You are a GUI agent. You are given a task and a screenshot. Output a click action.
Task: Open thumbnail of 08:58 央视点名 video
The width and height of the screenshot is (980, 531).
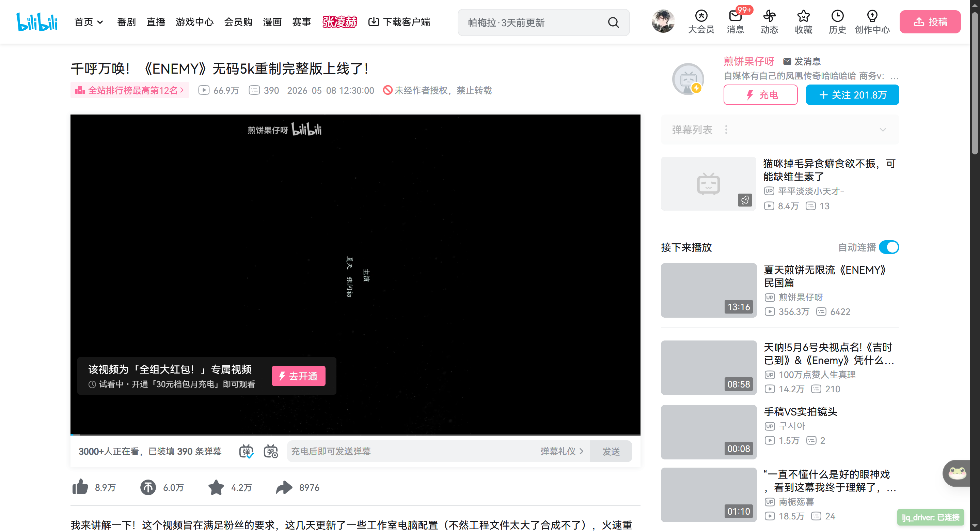pos(708,367)
